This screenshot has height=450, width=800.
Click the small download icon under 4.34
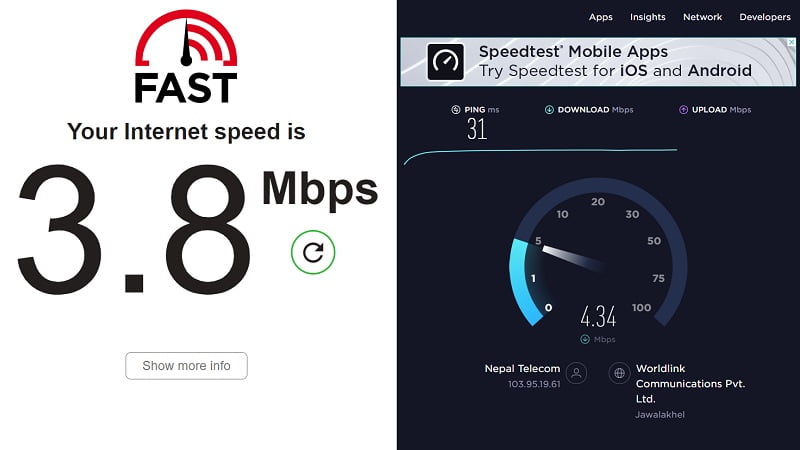click(585, 339)
